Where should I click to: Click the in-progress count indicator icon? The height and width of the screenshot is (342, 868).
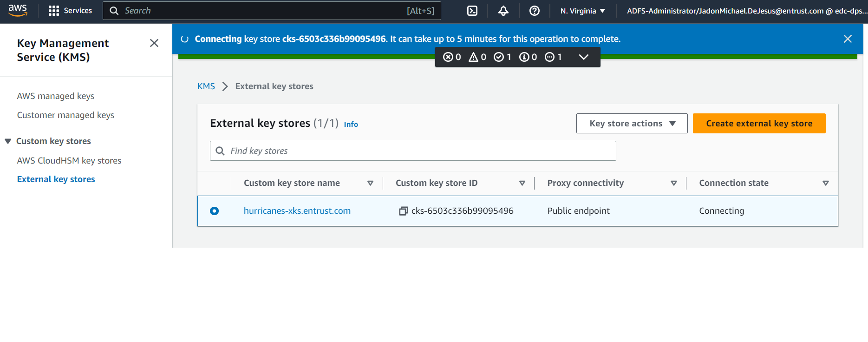click(x=550, y=57)
